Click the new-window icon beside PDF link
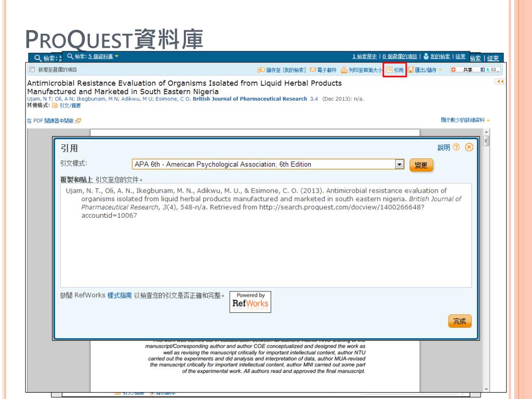Screen dimensions: 532x399 point(78,121)
